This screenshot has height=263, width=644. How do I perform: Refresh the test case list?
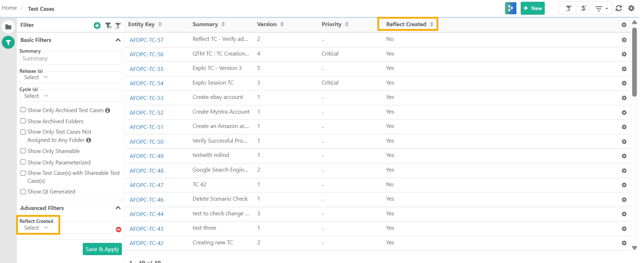point(619,8)
